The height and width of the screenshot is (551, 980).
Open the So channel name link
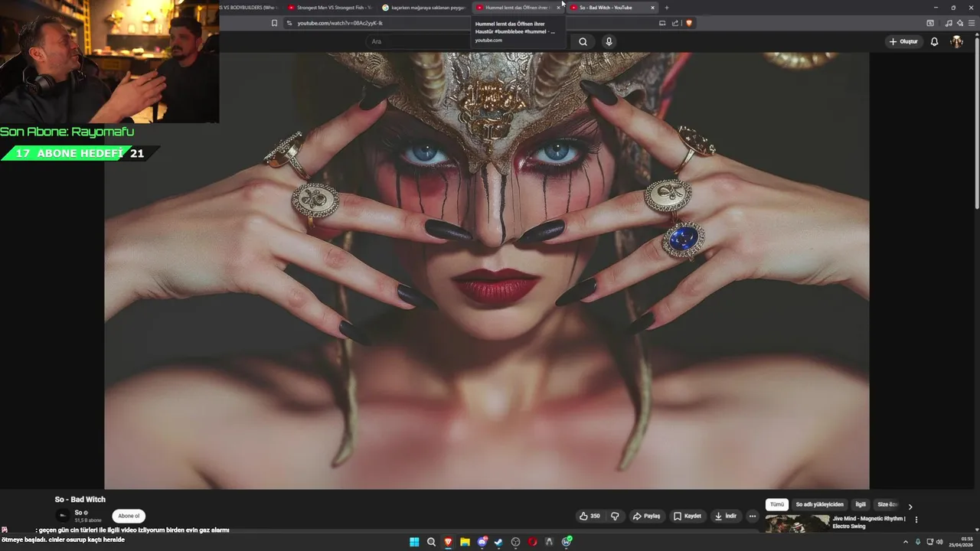[x=80, y=513]
